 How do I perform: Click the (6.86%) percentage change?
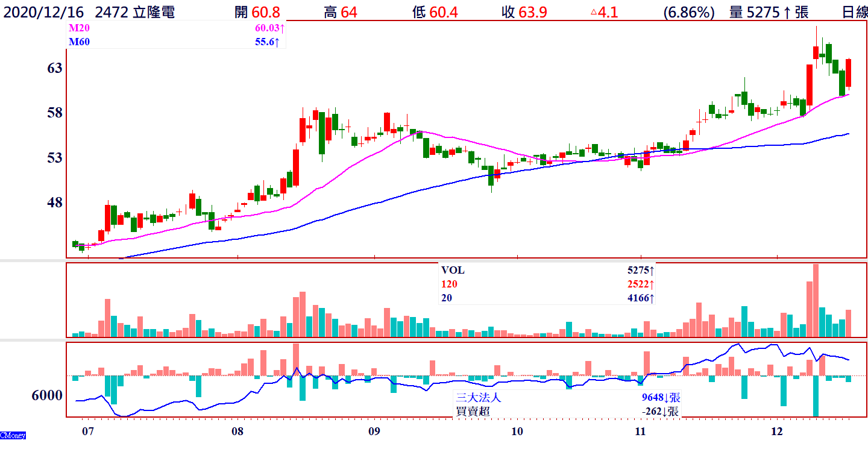(689, 12)
